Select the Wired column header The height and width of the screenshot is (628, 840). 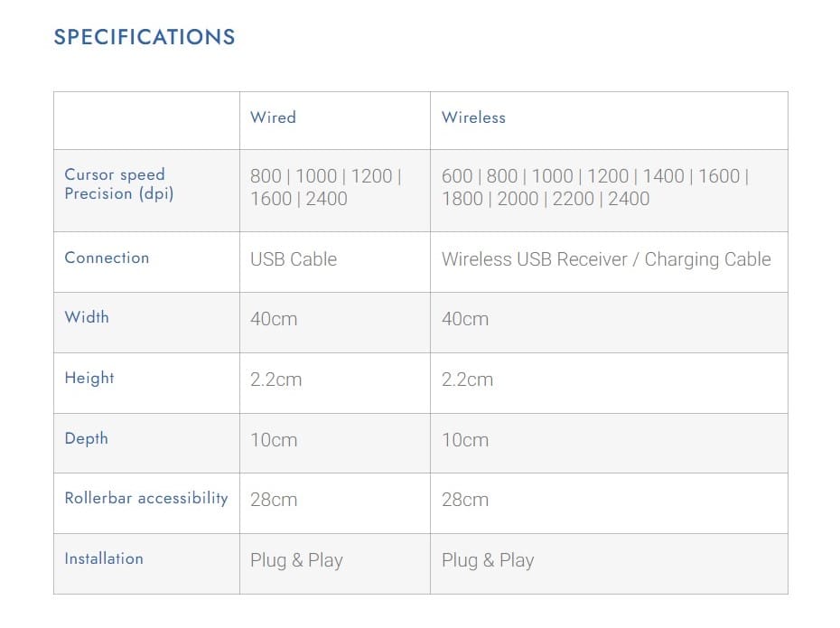click(x=273, y=117)
